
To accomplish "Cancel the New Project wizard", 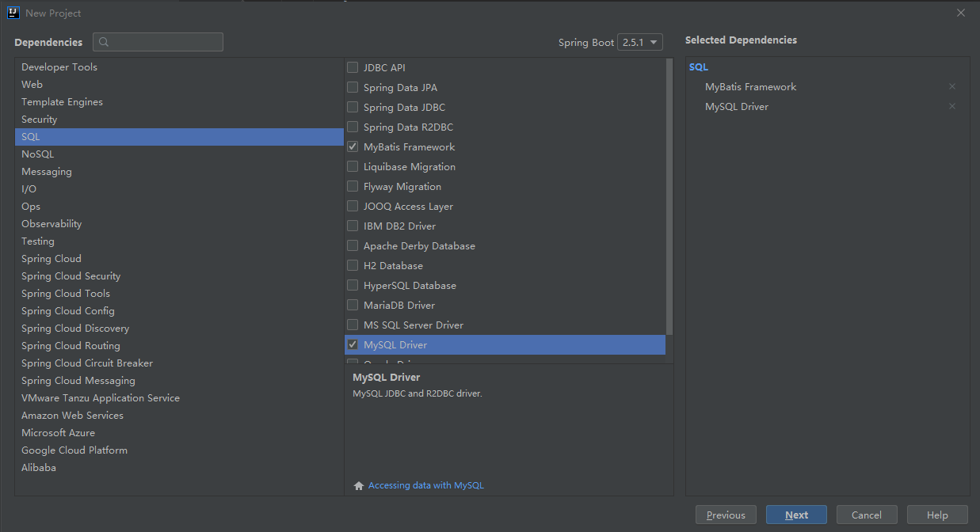I will click(867, 515).
